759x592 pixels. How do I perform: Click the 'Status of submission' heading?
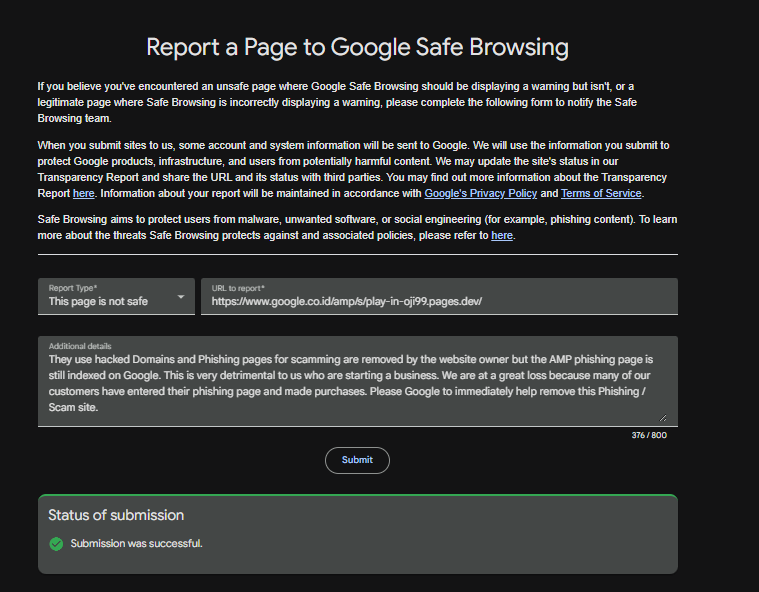point(116,515)
